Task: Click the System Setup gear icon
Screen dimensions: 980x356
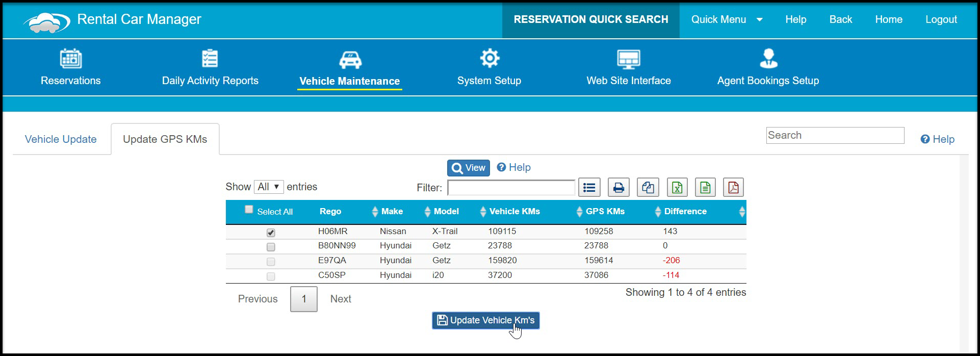Action: 489,58
